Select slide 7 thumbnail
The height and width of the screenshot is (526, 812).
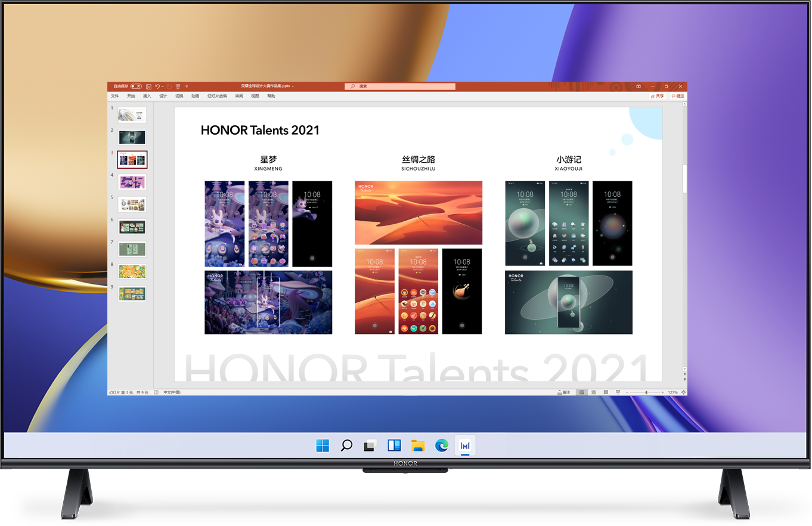(x=132, y=249)
